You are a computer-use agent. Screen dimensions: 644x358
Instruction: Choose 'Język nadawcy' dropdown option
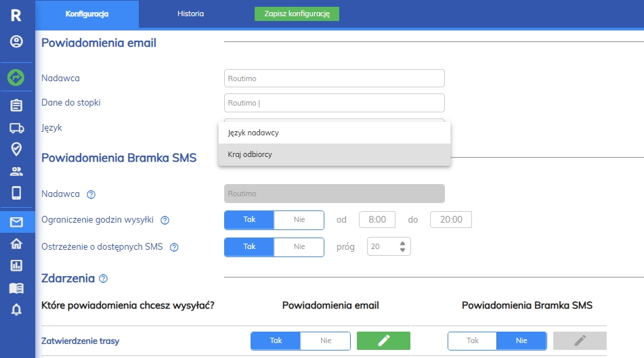click(x=335, y=133)
